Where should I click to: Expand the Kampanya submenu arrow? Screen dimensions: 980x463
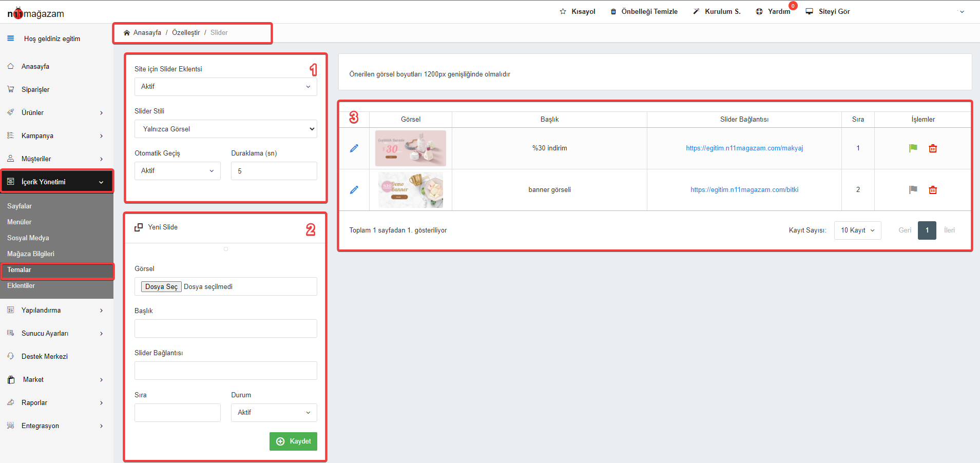(102, 136)
